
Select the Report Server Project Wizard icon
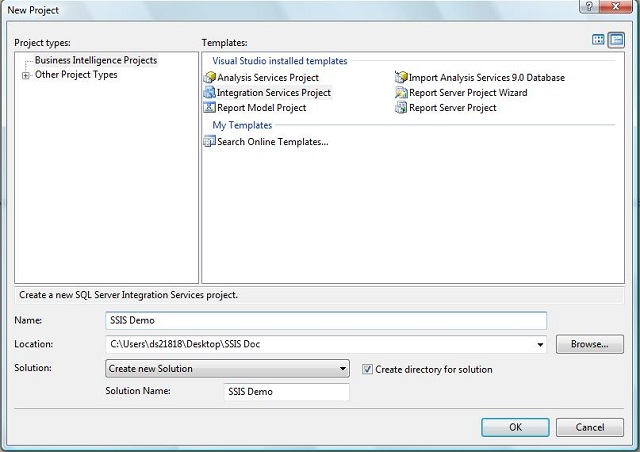pyautogui.click(x=401, y=93)
